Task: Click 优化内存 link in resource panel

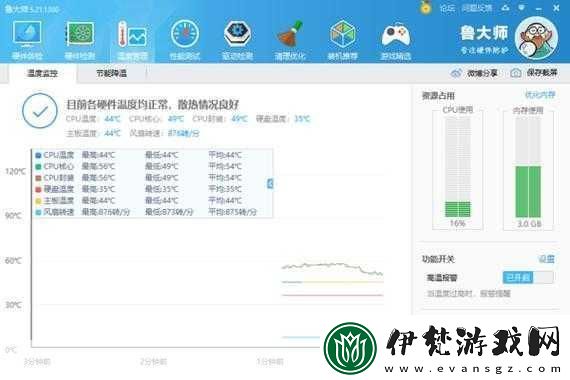Action: pos(540,95)
